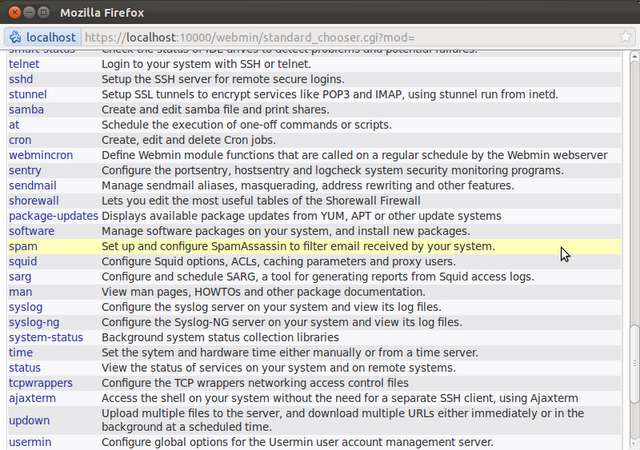Open the telnet module link
The width and height of the screenshot is (640, 450).
(x=24, y=64)
